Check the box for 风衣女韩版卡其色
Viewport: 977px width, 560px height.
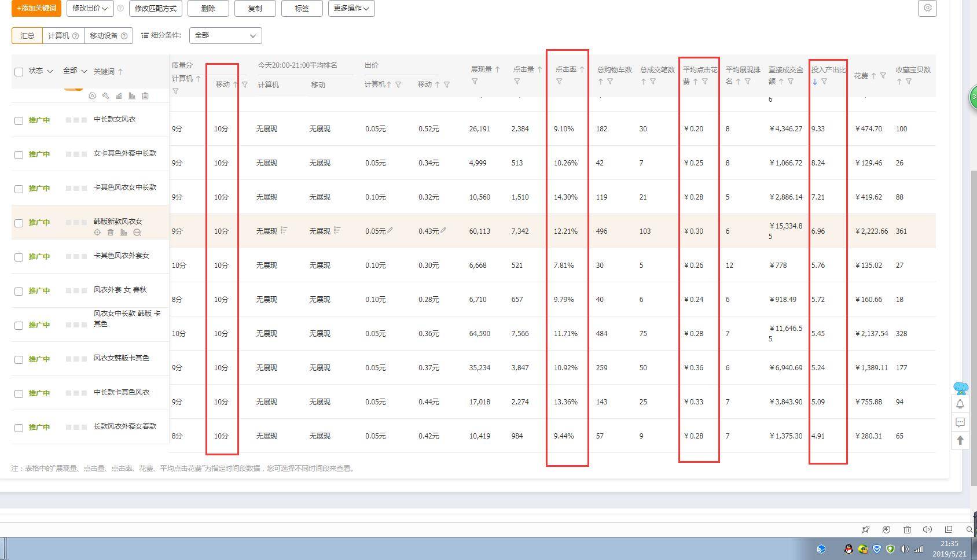[19, 359]
